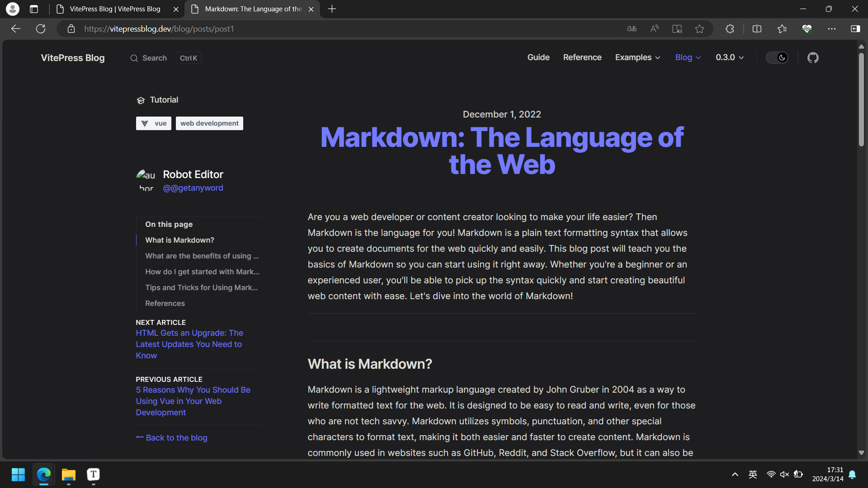The height and width of the screenshot is (488, 868).
Task: Open browser Settings and more menu
Action: (x=831, y=29)
